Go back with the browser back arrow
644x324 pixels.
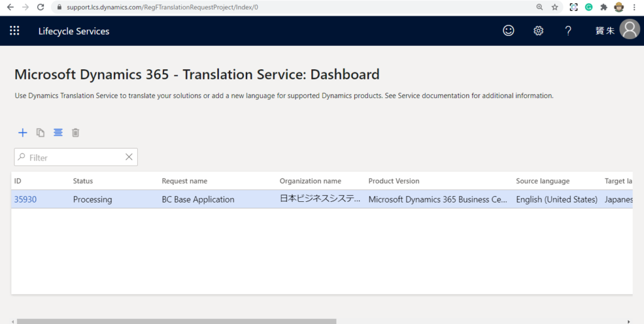click(x=10, y=7)
